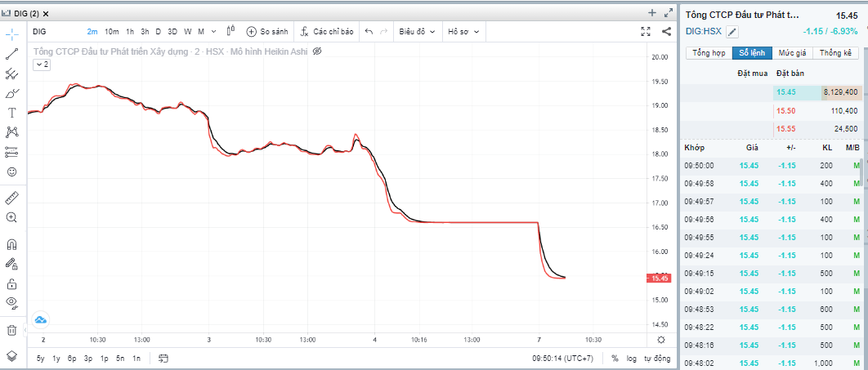
Task: Choose the D daily timeframe
Action: pyautogui.click(x=159, y=32)
